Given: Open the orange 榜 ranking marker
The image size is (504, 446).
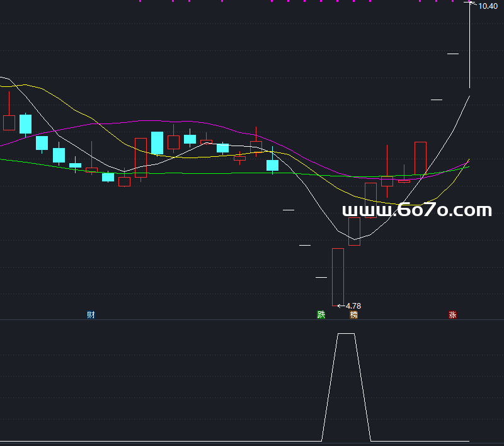Looking at the screenshot, I should 353,314.
